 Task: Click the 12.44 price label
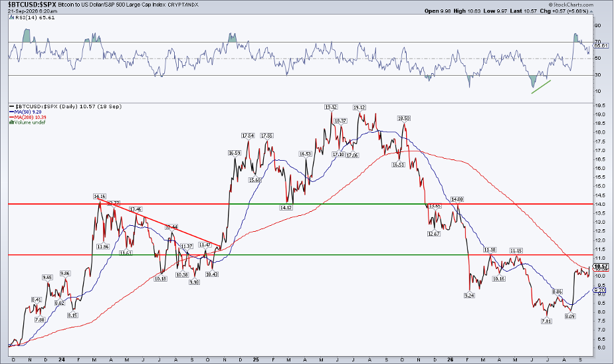click(171, 227)
